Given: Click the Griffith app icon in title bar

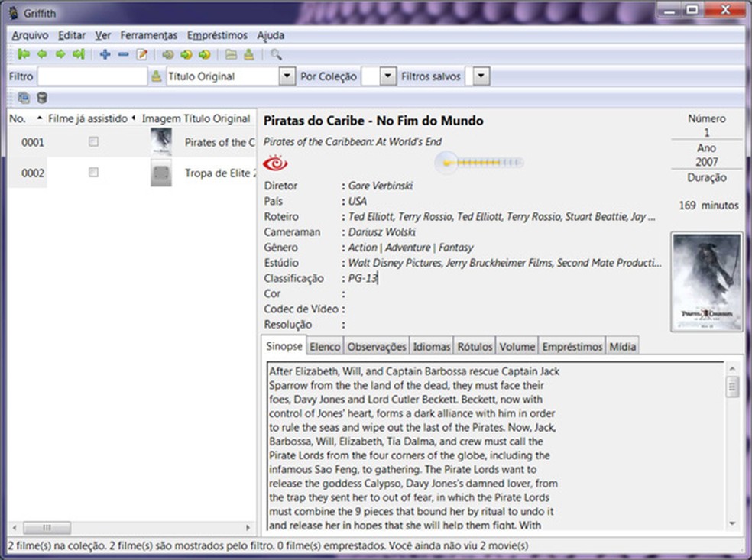Looking at the screenshot, I should pyautogui.click(x=14, y=13).
